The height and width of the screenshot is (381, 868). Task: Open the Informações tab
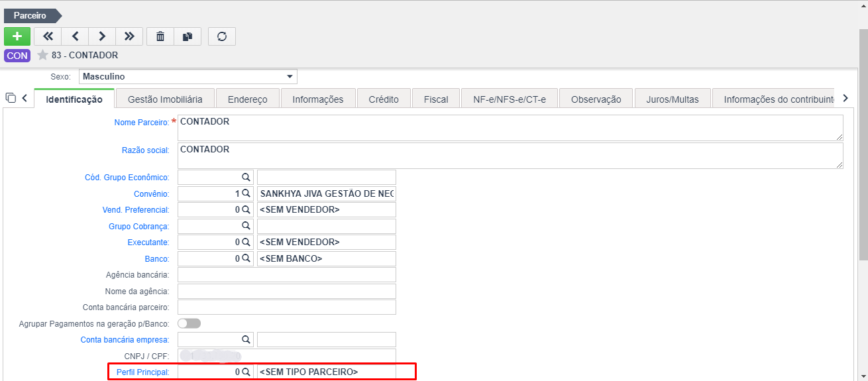[318, 99]
